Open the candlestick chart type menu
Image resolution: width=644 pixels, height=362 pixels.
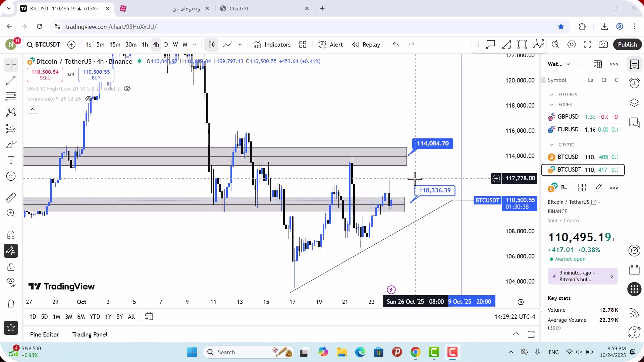point(212,45)
